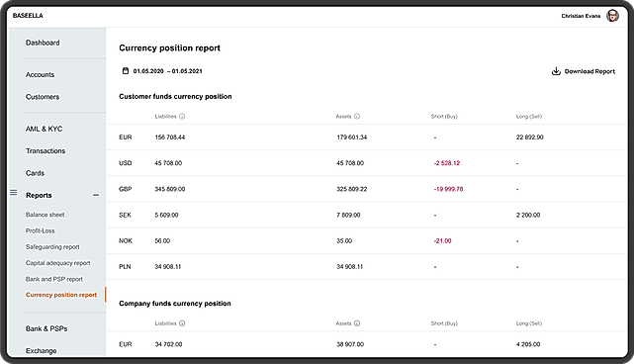Open the Profit-Loss report
The width and height of the screenshot is (634, 364).
pos(40,230)
